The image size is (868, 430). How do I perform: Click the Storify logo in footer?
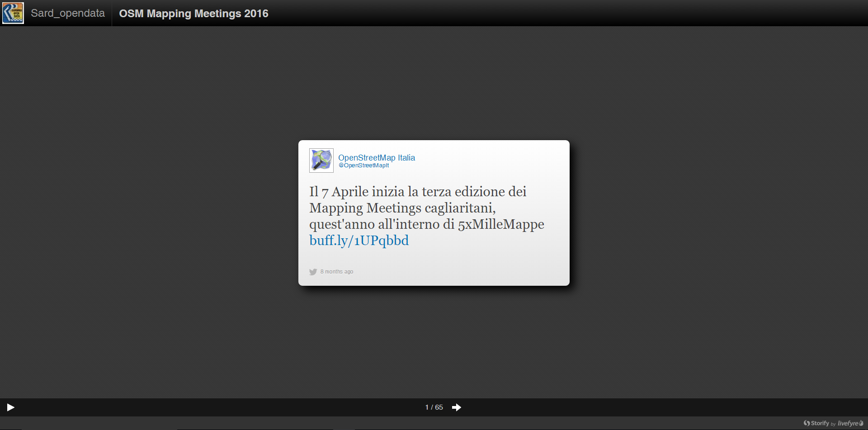(816, 423)
